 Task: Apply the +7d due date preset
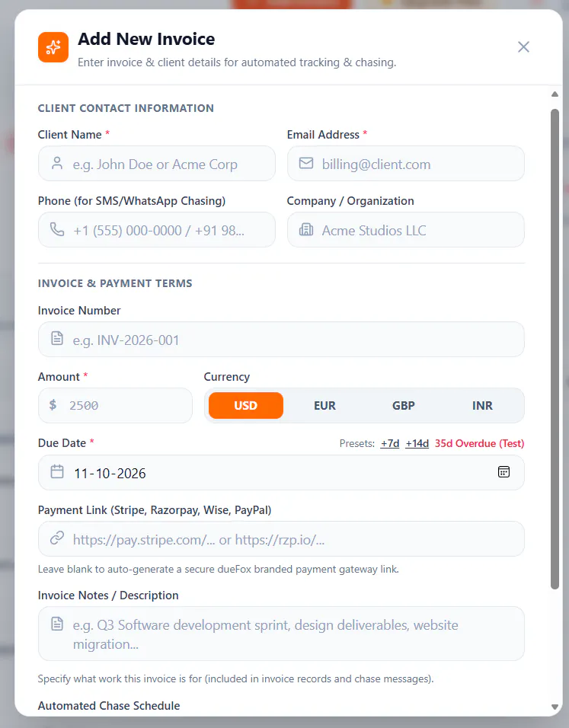[390, 443]
